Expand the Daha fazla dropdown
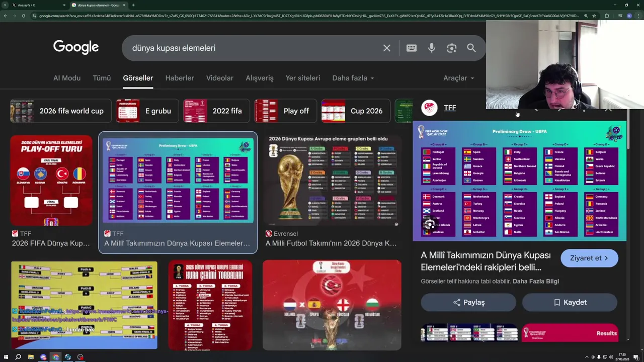This screenshot has height=362, width=644. click(x=353, y=78)
